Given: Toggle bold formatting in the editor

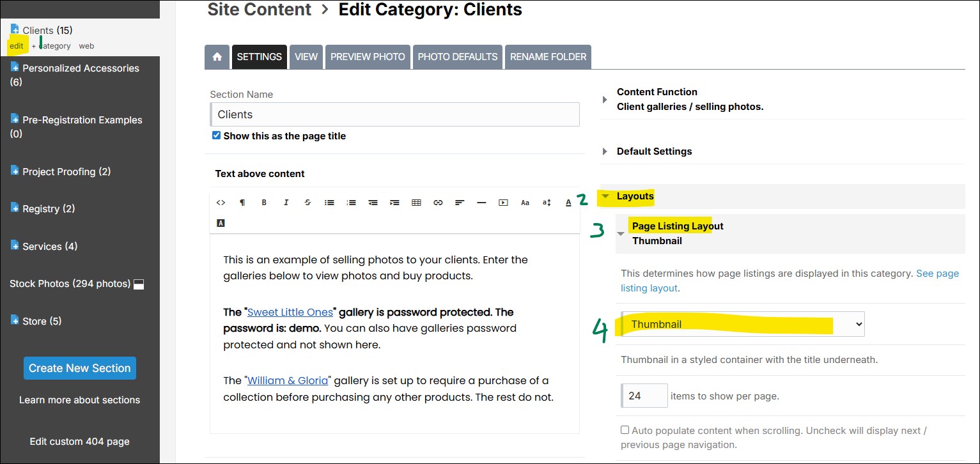Looking at the screenshot, I should coord(264,203).
